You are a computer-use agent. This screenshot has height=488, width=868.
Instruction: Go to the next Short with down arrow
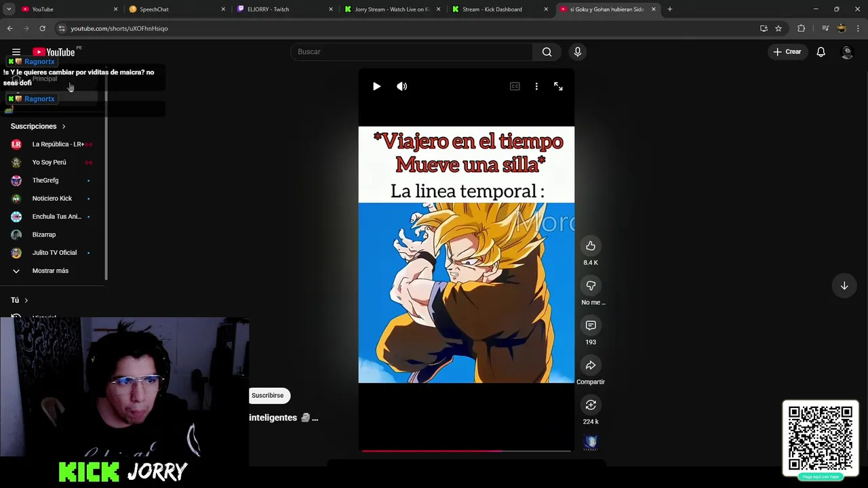click(844, 286)
